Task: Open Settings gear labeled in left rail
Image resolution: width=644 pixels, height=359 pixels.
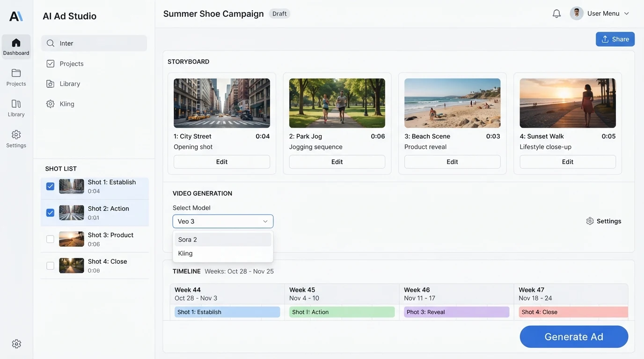Action: (x=16, y=135)
